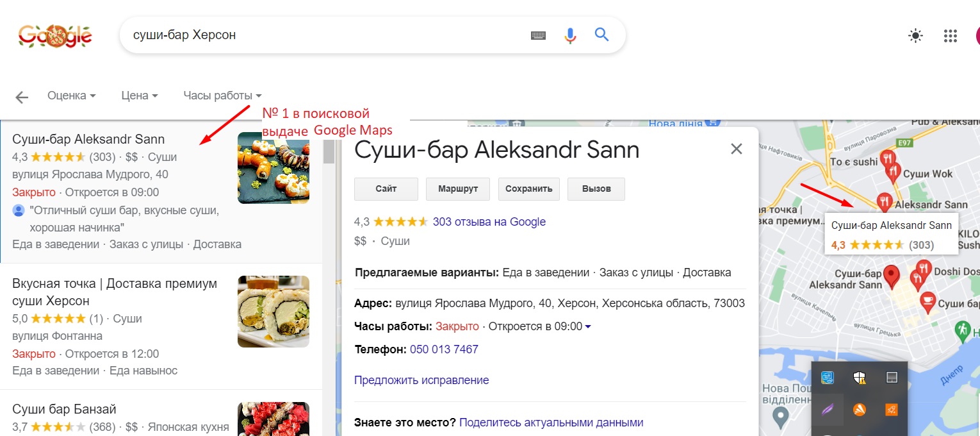
Task: Click the blue magnifier search icon
Action: coord(601,35)
